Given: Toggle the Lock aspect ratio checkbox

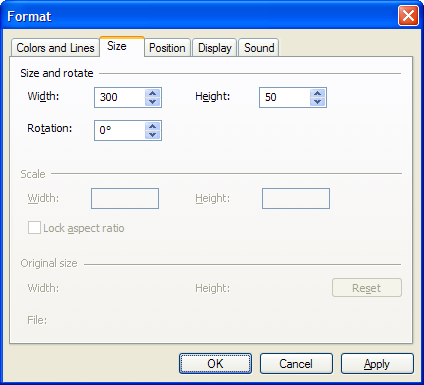Looking at the screenshot, I should point(34,228).
